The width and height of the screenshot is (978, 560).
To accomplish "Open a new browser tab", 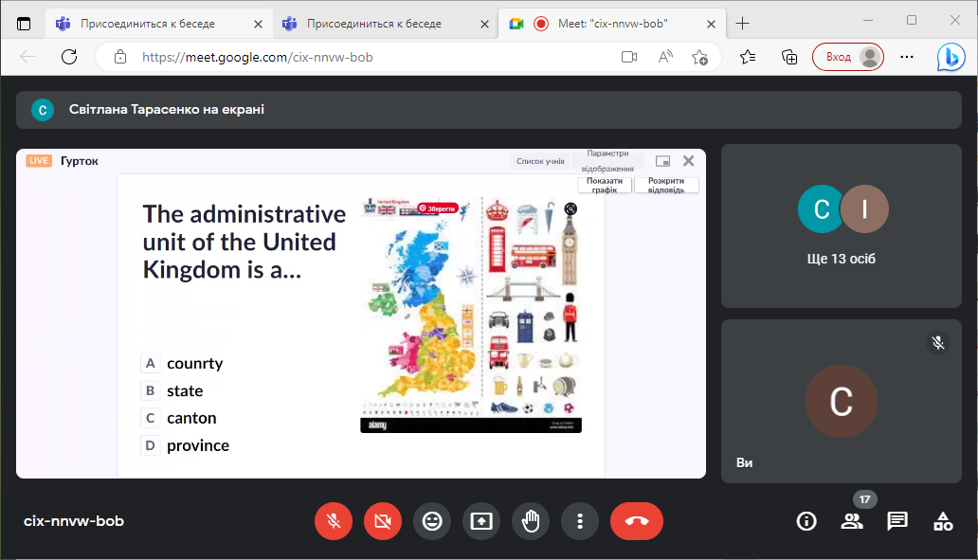I will point(743,24).
